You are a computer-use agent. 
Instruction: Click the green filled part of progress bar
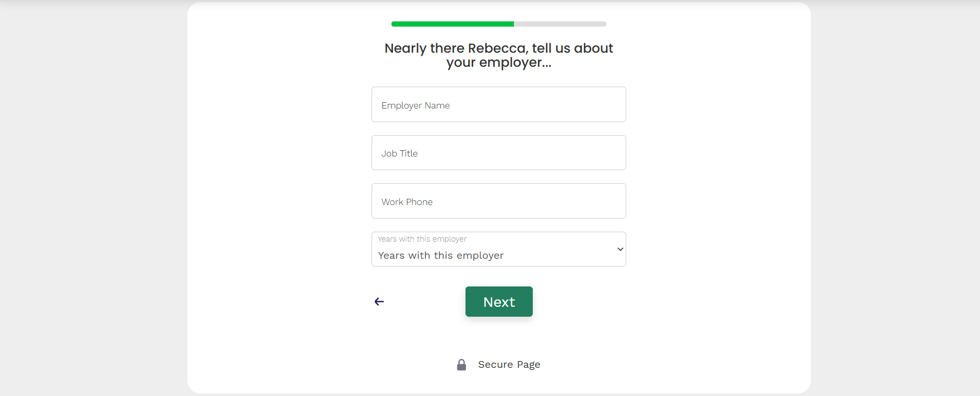point(452,24)
